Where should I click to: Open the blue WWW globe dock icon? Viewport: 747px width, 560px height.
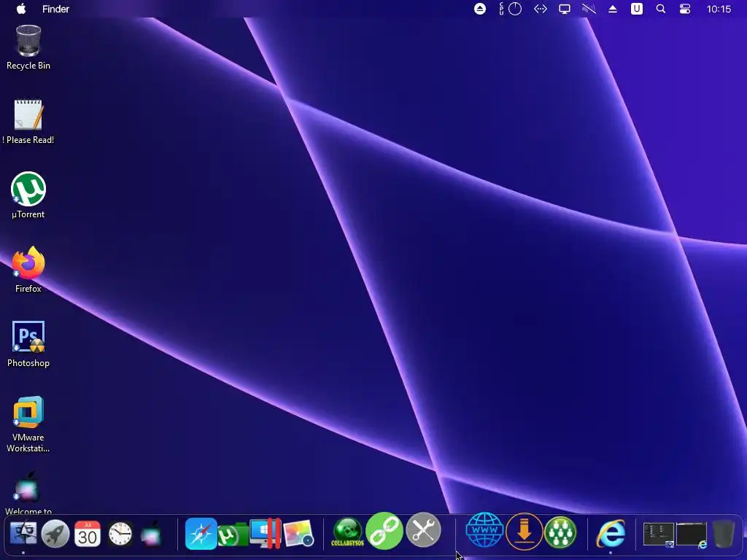point(484,530)
